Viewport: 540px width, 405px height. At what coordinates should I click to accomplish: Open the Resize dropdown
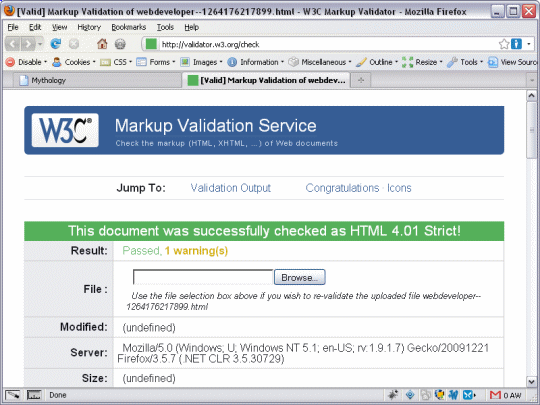pyautogui.click(x=422, y=62)
